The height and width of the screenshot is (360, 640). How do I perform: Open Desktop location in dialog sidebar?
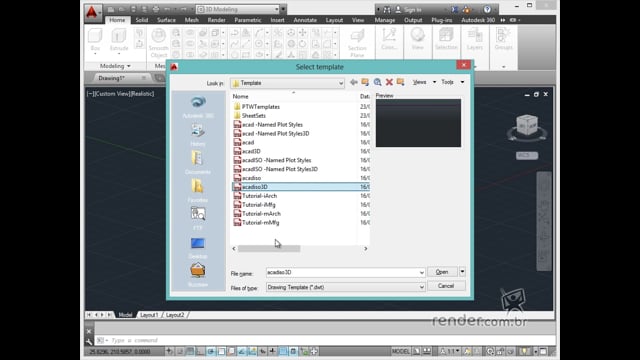[x=198, y=247]
